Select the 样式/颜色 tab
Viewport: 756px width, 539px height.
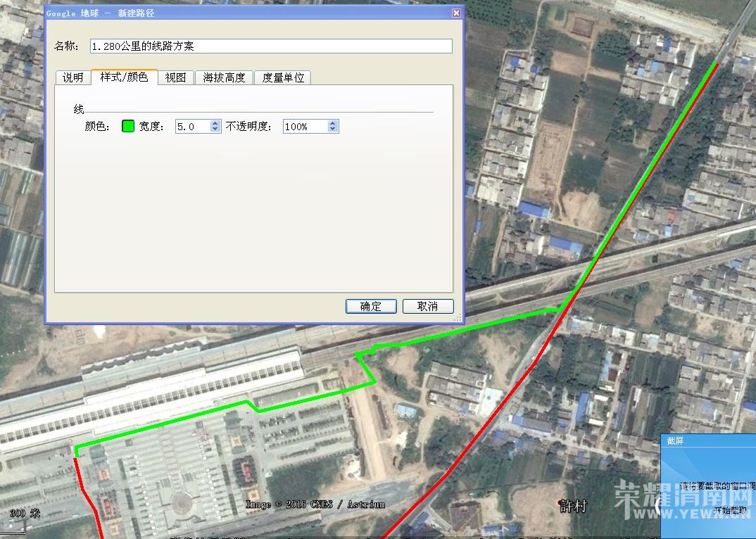(124, 77)
